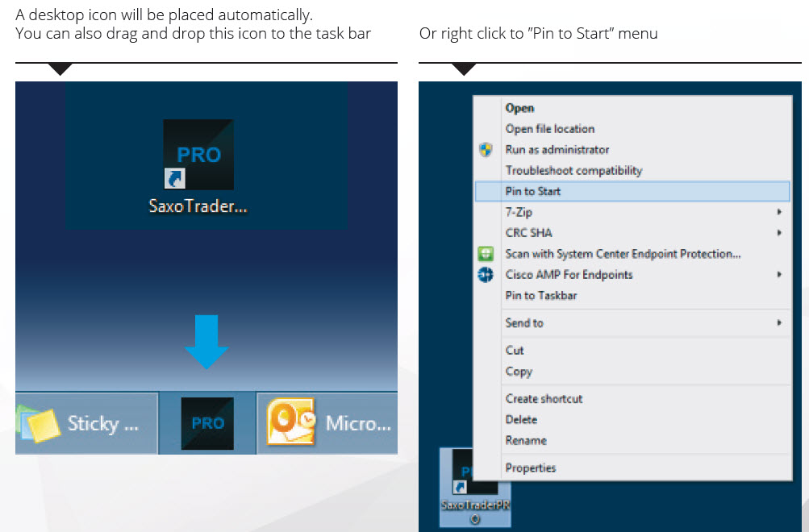Select Troubleshoot compatibility
809x532 pixels.
click(x=632, y=171)
